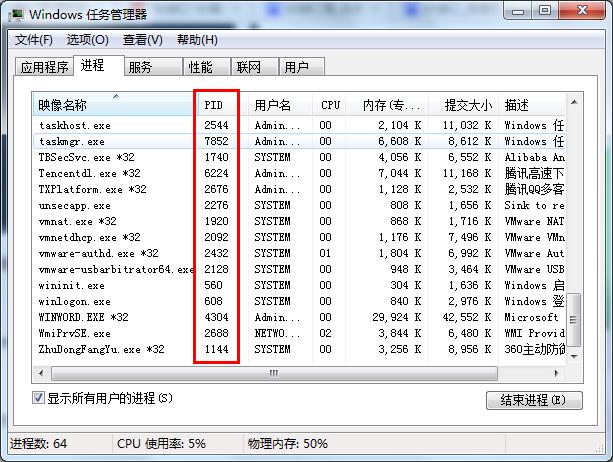Switch to the 联网 tab

coord(255,67)
